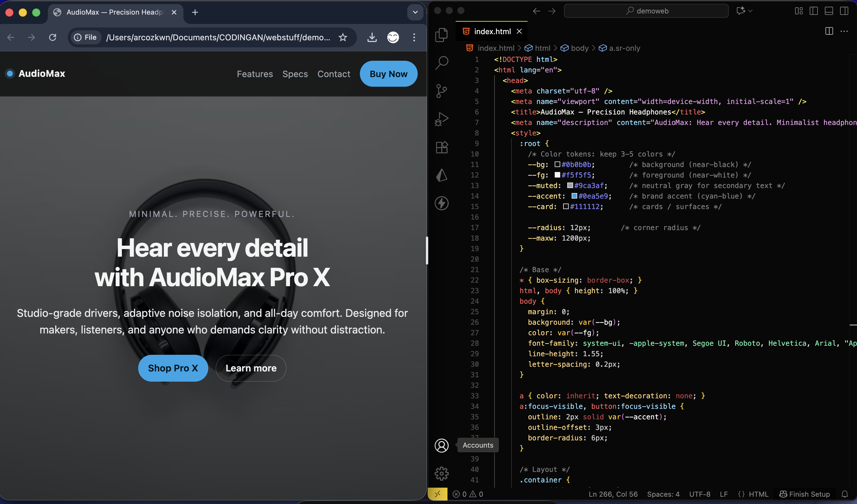Toggle the bottom panel layout button
The width and height of the screenshot is (857, 504).
[x=829, y=11]
